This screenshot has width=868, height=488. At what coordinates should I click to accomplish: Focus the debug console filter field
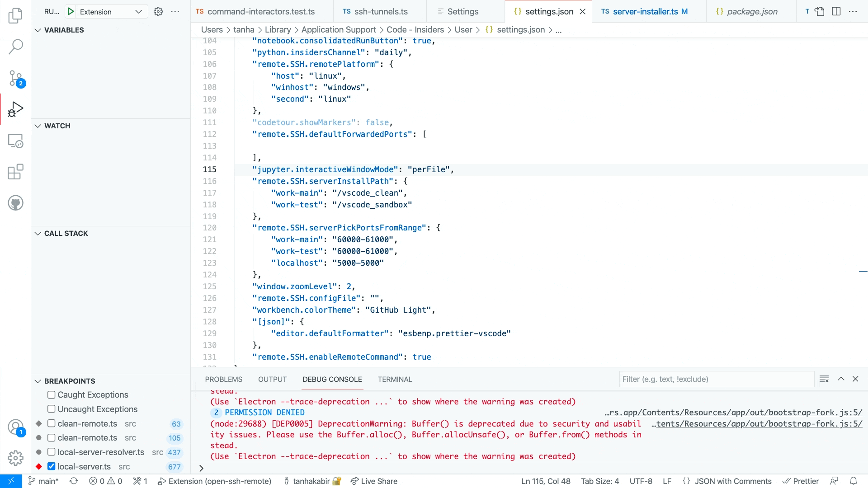(717, 379)
